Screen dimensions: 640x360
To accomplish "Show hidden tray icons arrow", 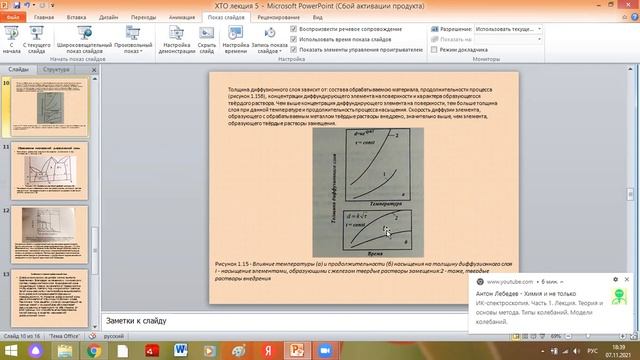I will (x=542, y=351).
